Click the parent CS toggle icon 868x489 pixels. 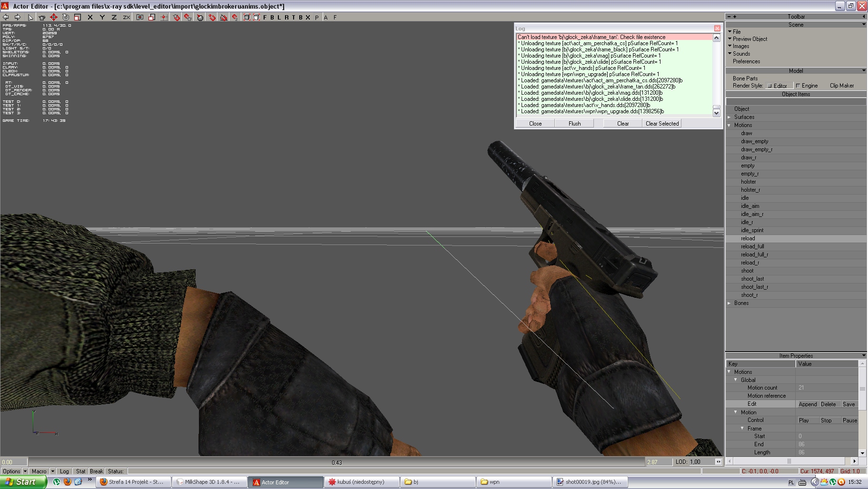[x=140, y=17]
